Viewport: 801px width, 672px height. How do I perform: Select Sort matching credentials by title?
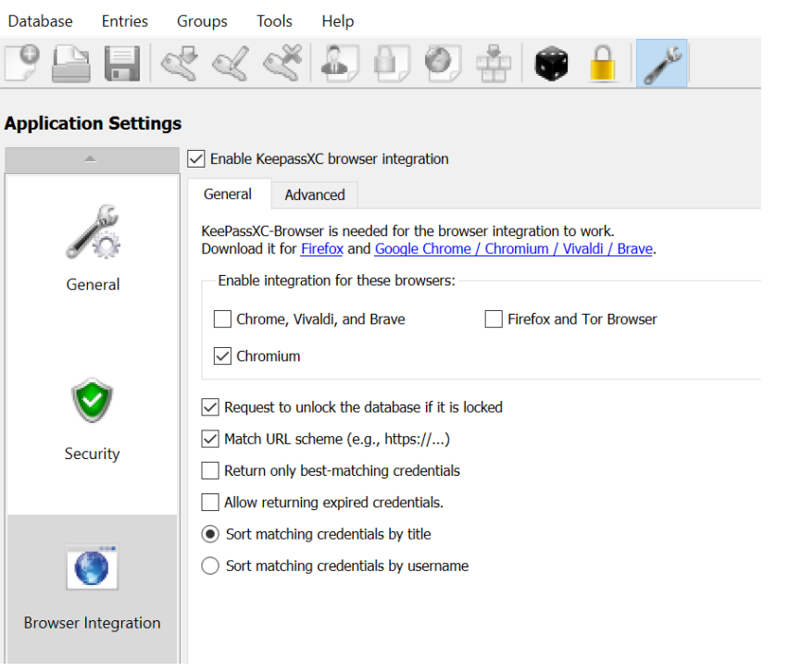click(x=210, y=534)
